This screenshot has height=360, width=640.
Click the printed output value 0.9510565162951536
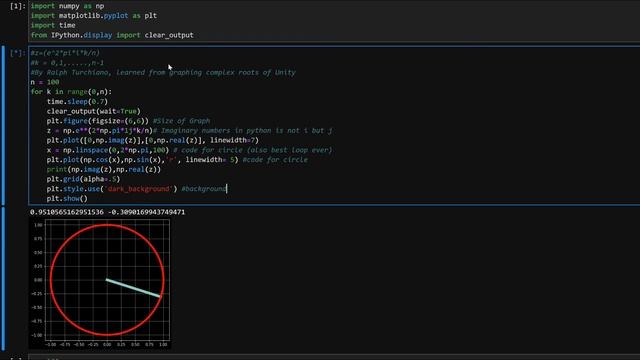pos(67,212)
